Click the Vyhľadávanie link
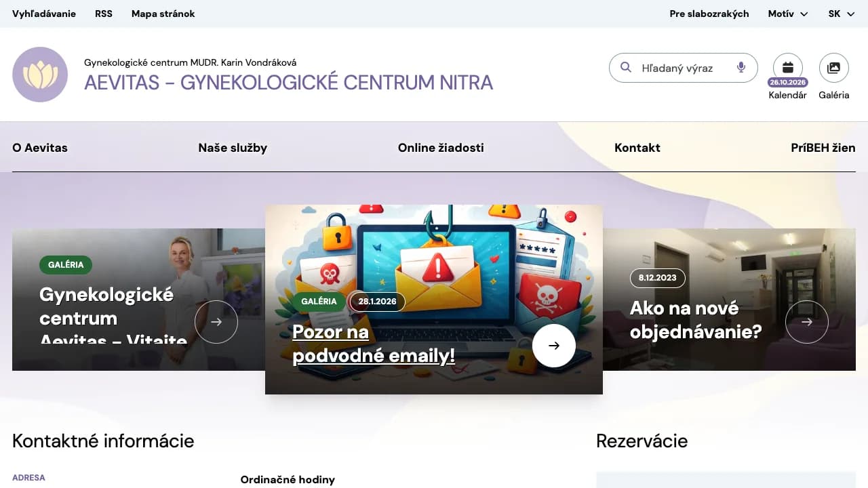This screenshot has width=868, height=488. (x=44, y=14)
